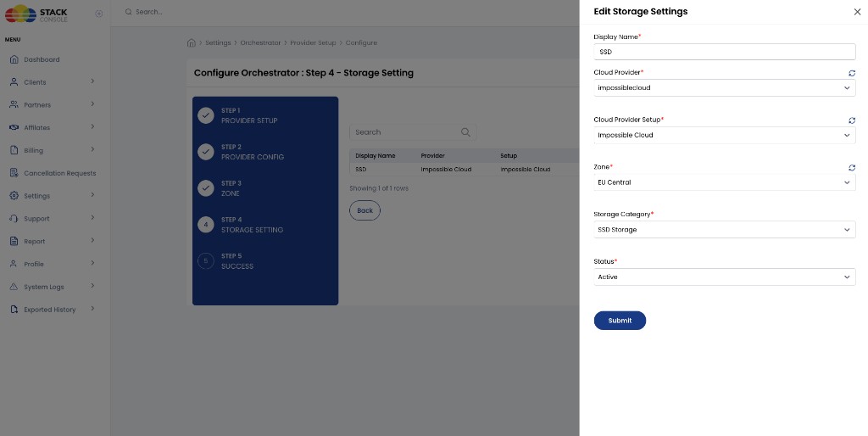Image resolution: width=868 pixels, height=436 pixels.
Task: Refresh the Cloud Provider list
Action: [x=852, y=73]
